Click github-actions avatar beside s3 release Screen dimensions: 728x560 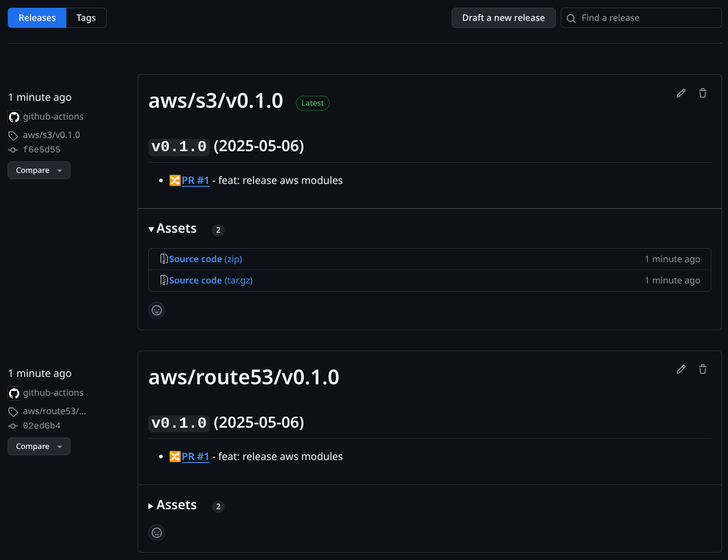14,118
